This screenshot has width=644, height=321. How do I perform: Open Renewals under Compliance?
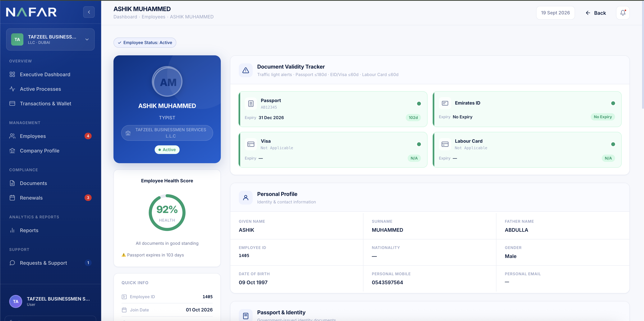50,198
